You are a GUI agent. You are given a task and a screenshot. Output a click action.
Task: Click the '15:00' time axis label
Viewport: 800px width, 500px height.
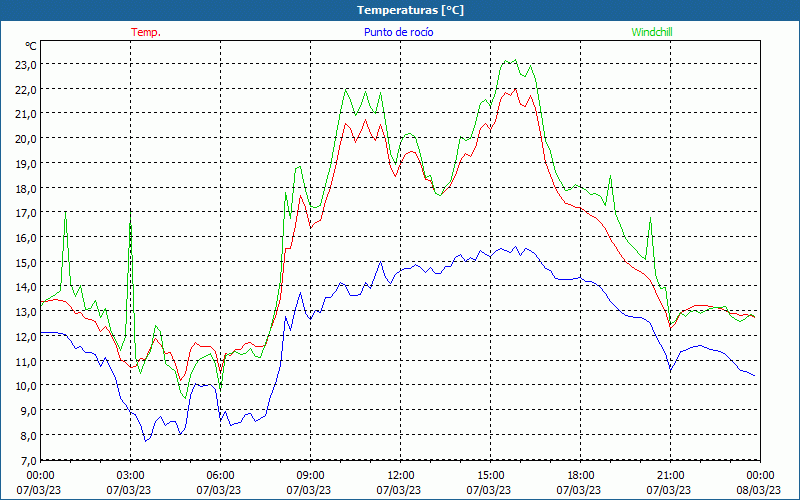(490, 476)
